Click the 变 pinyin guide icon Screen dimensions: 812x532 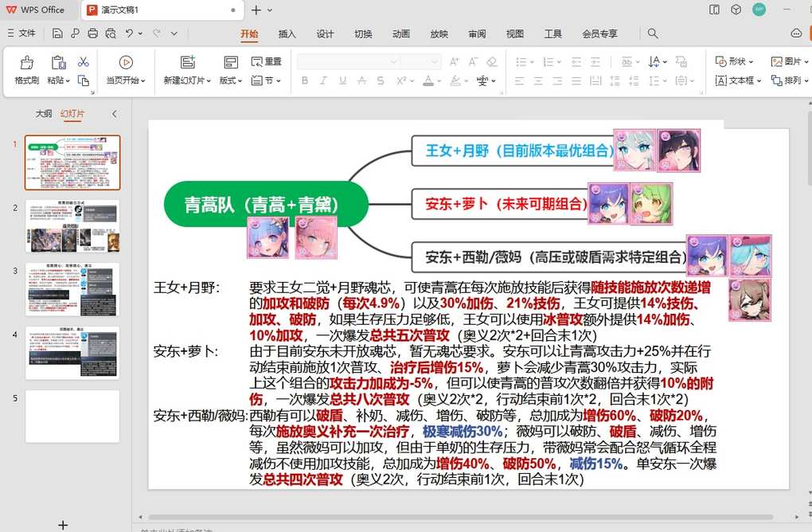point(482,80)
